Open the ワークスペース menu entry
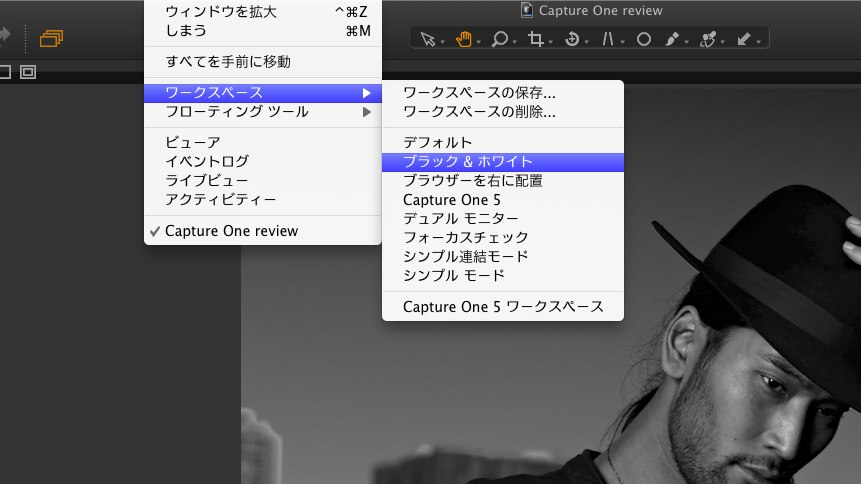Image resolution: width=861 pixels, height=484 pixels. coord(263,93)
